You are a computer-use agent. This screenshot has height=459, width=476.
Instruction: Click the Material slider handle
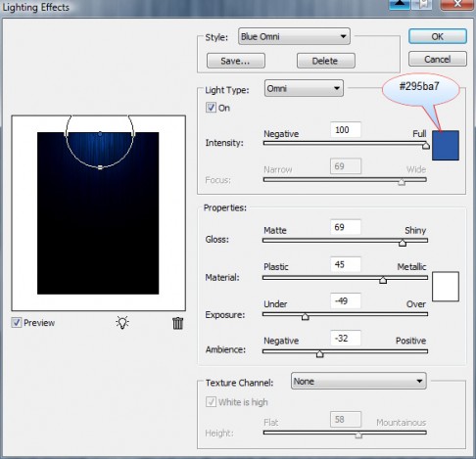pyautogui.click(x=383, y=280)
